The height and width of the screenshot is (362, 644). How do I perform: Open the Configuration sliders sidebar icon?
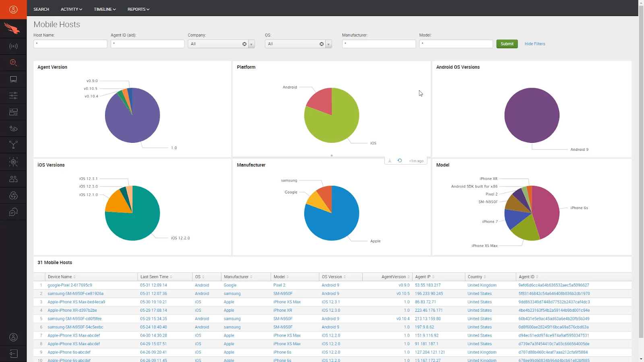(13, 95)
